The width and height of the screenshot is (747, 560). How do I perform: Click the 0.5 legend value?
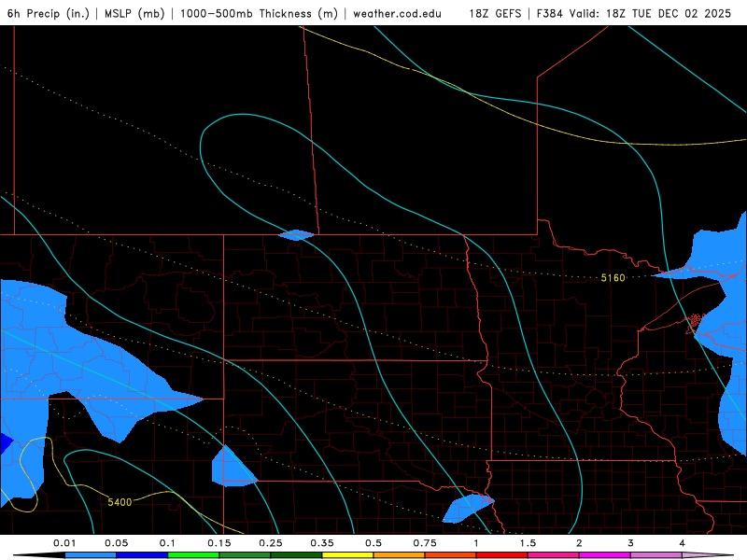(x=373, y=543)
